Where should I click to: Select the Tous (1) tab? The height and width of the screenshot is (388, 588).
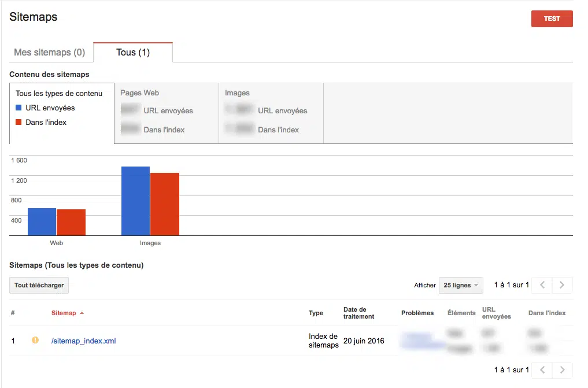pos(133,52)
